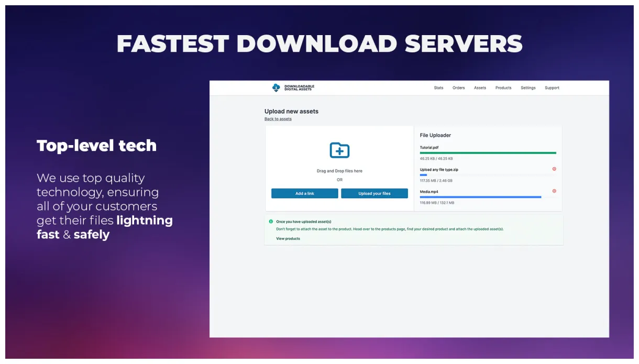Open Settings from the top navigation
639x364 pixels.
(528, 88)
